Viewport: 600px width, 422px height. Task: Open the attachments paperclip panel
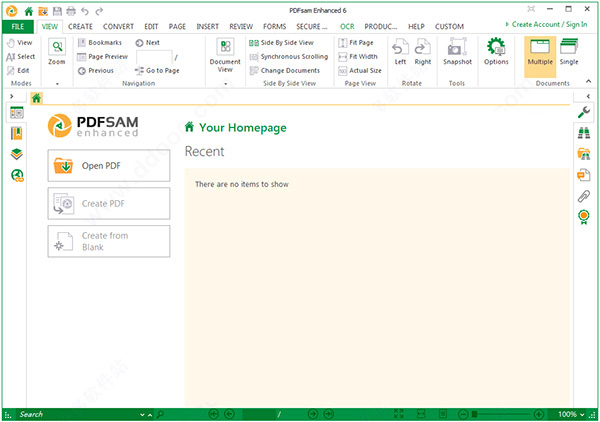584,196
